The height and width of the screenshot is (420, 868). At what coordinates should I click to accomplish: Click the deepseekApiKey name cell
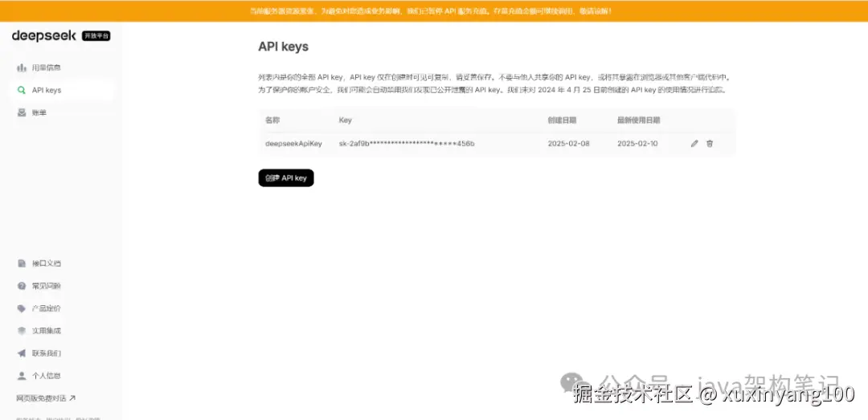[293, 144]
